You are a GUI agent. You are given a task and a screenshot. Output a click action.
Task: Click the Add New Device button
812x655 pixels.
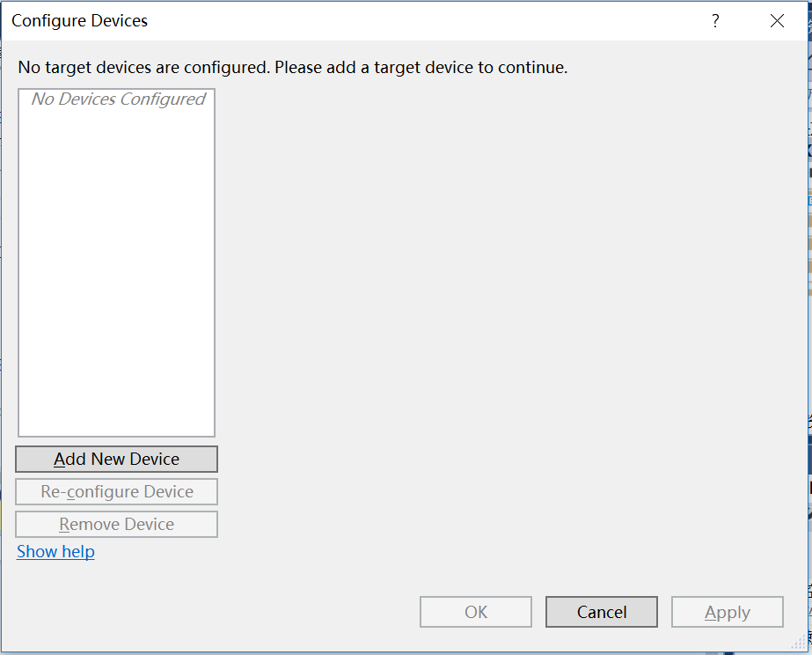pos(116,460)
